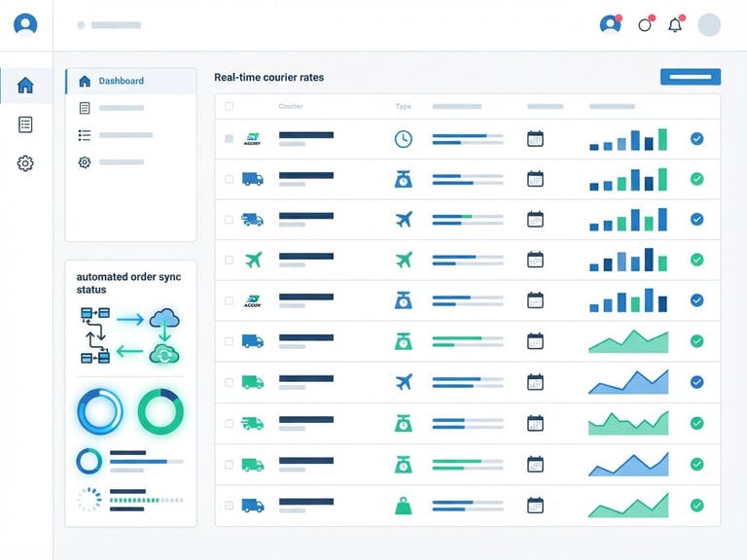Click the large blue donut chart
Viewport: 747px width, 560px height.
tap(100, 411)
